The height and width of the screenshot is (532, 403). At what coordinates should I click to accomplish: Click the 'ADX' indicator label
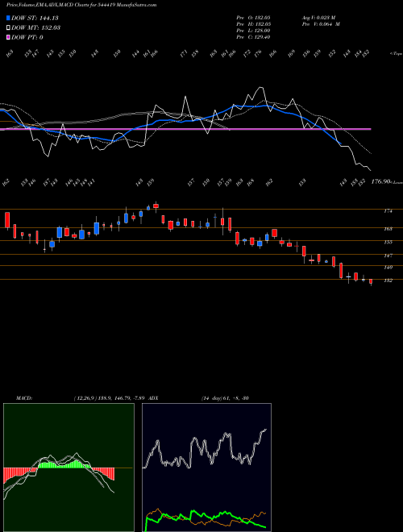[153, 398]
